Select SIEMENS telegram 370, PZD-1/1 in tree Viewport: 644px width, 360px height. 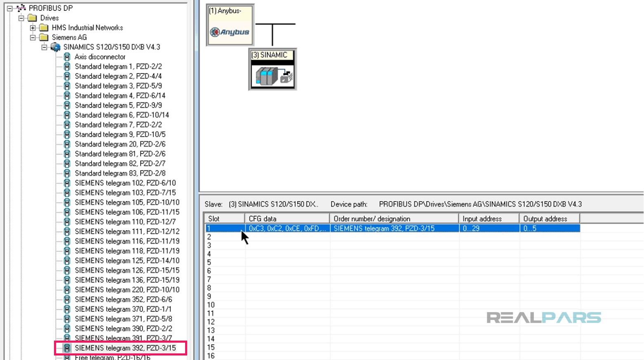pos(123,309)
